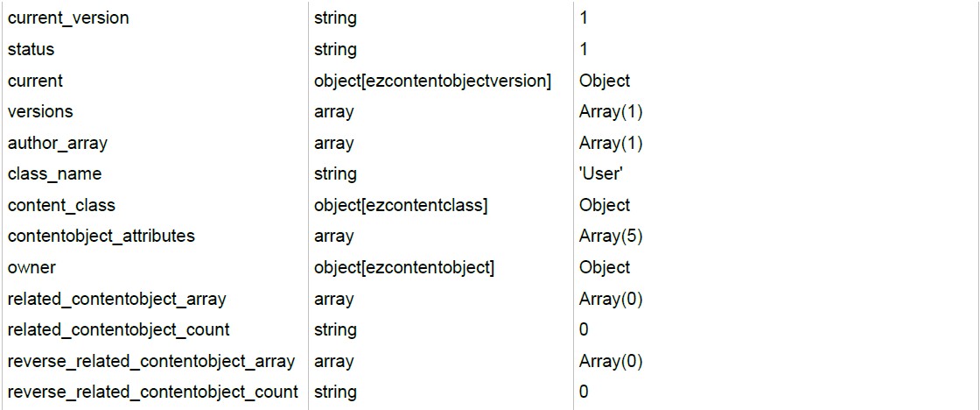Select the related_contentobject_count row label
The image size is (980, 410).
tap(118, 330)
